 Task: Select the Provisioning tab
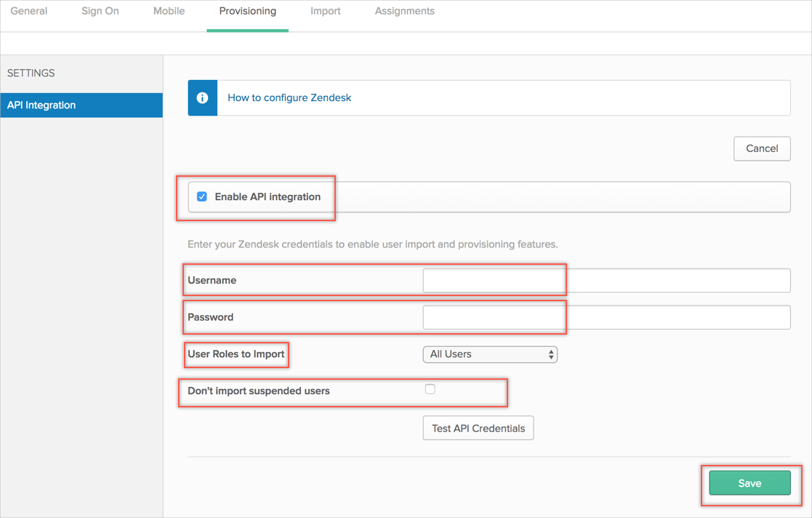(247, 12)
